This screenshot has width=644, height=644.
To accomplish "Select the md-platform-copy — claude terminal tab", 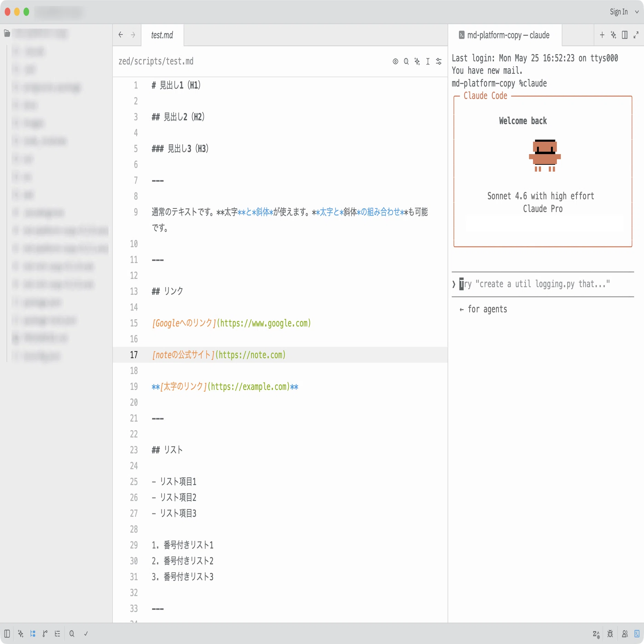I will coord(505,35).
